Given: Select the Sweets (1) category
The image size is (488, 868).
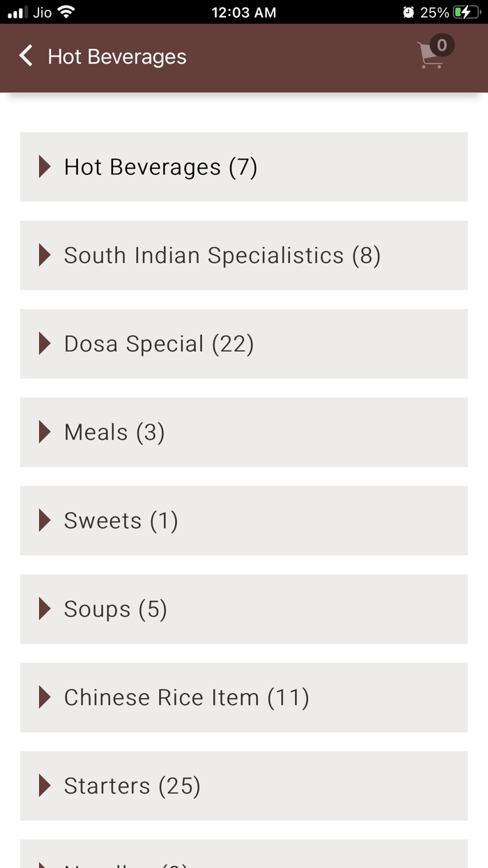Looking at the screenshot, I should click(120, 521).
